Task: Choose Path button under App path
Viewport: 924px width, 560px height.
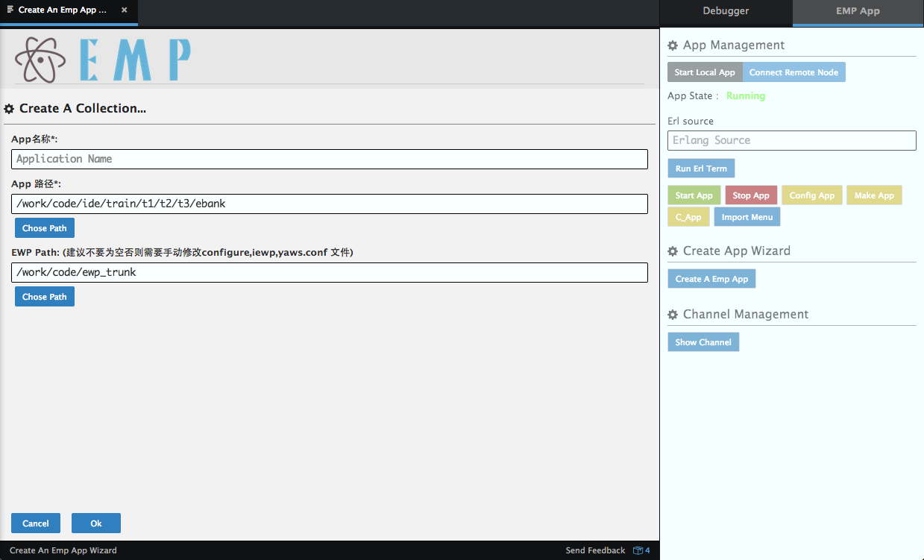Action: 45,228
